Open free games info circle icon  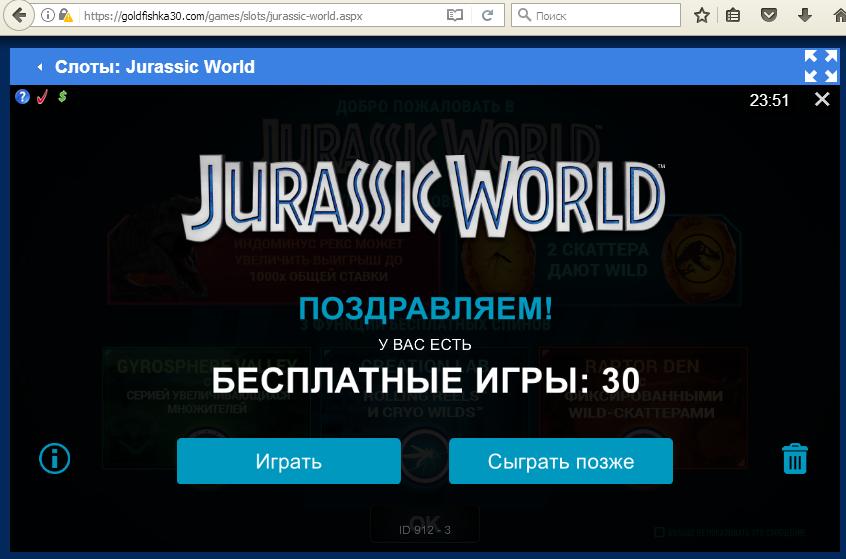[54, 459]
